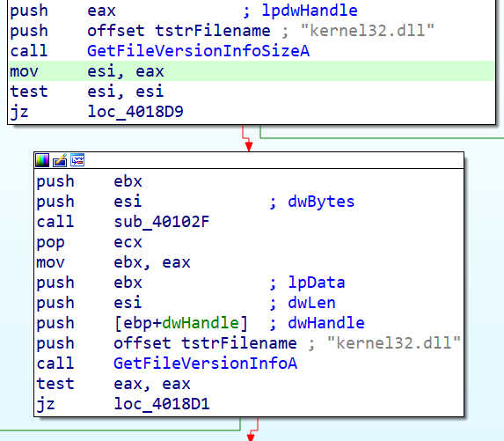Click the dwLen argument comment
The height and width of the screenshot is (441, 504).
(x=311, y=303)
